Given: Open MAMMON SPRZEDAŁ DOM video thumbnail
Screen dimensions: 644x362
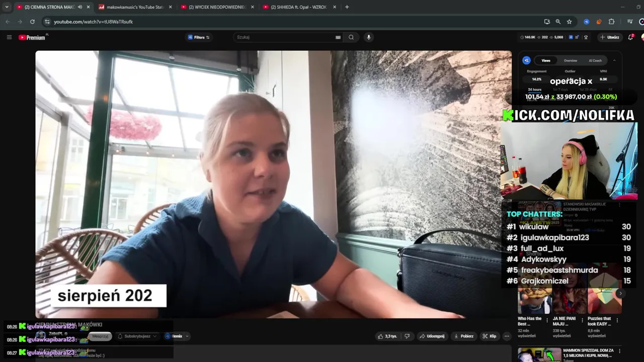Looking at the screenshot, I should pyautogui.click(x=539, y=354).
